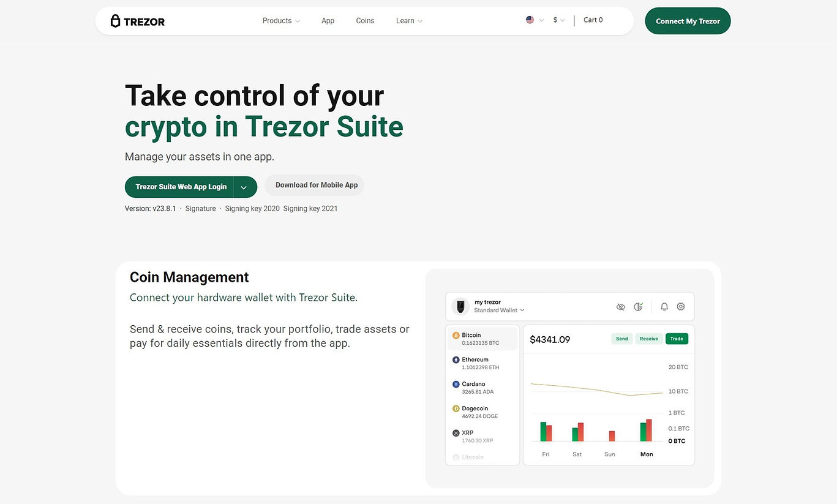Select XRP in the coin list
The height and width of the screenshot is (504, 837).
click(x=482, y=437)
